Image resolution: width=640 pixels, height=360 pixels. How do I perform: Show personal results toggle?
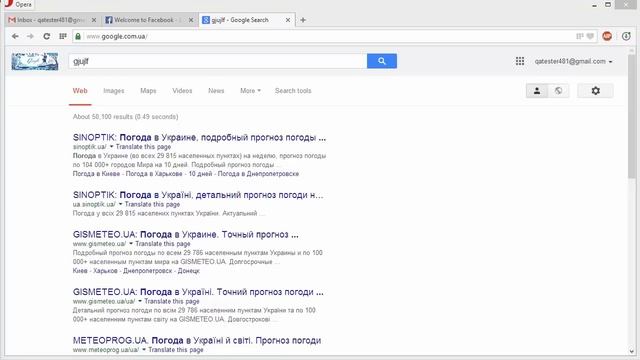[x=537, y=91]
